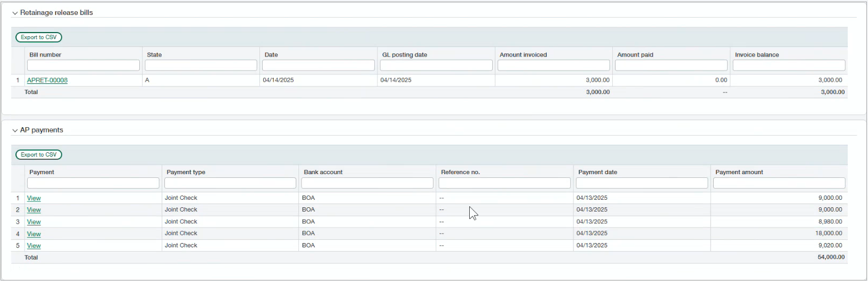Collapse the AP payments section
Image resolution: width=868 pixels, height=281 pixels.
15,130
